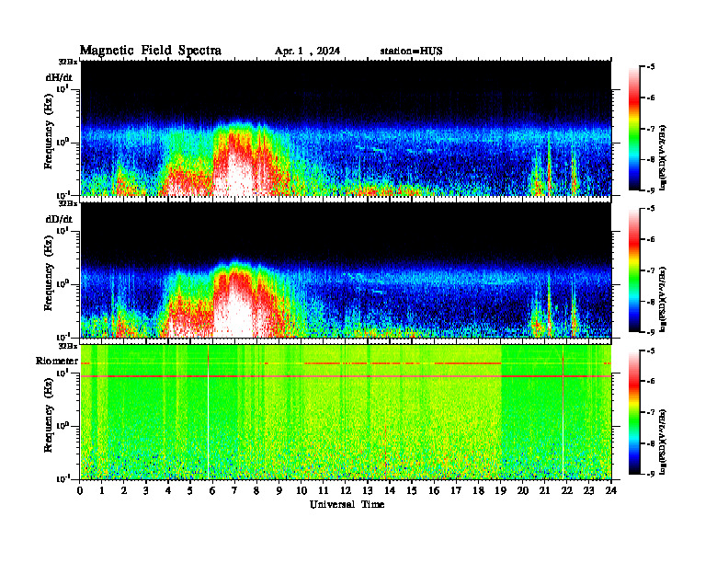Click the "32Hz" label atop the dD/dt panel
Image resolution: width=728 pixels, height=563 pixels.
coord(68,203)
